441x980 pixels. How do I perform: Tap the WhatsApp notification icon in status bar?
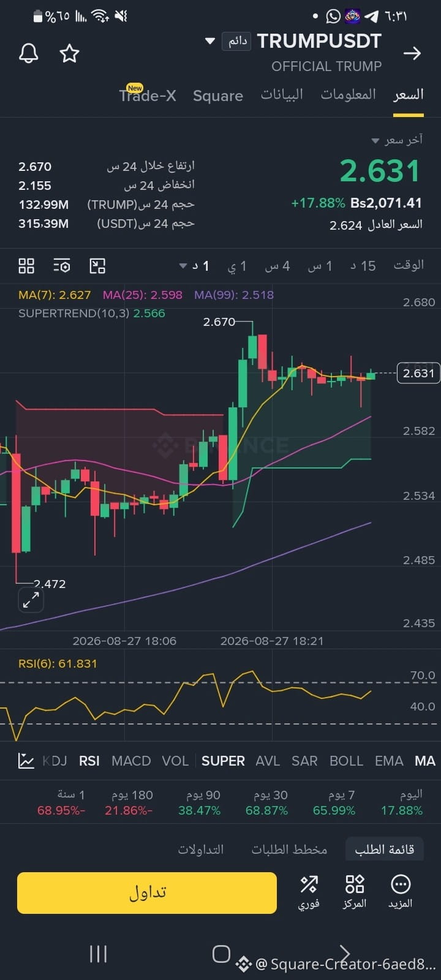pos(333,16)
